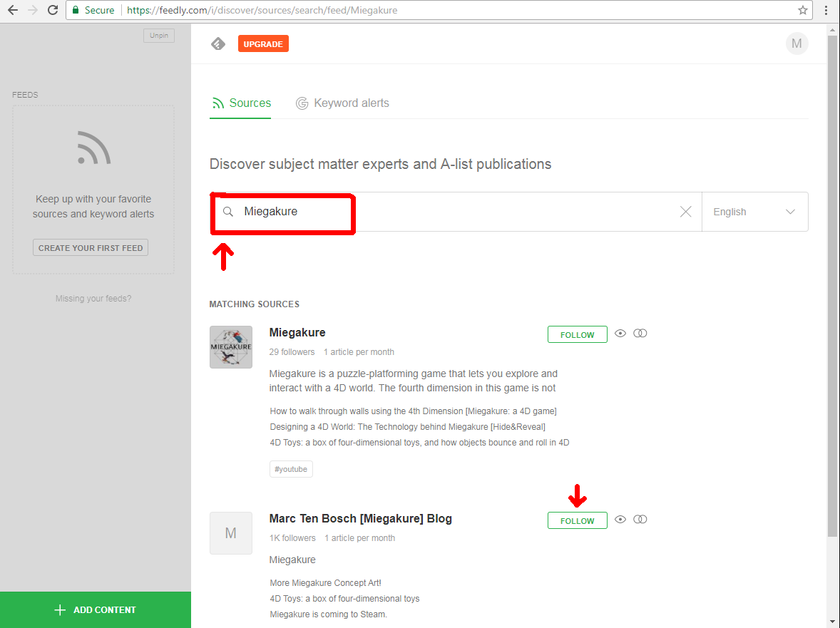Open article 'Miegakure is coming to Steam.'
This screenshot has height=628, width=840.
click(329, 614)
